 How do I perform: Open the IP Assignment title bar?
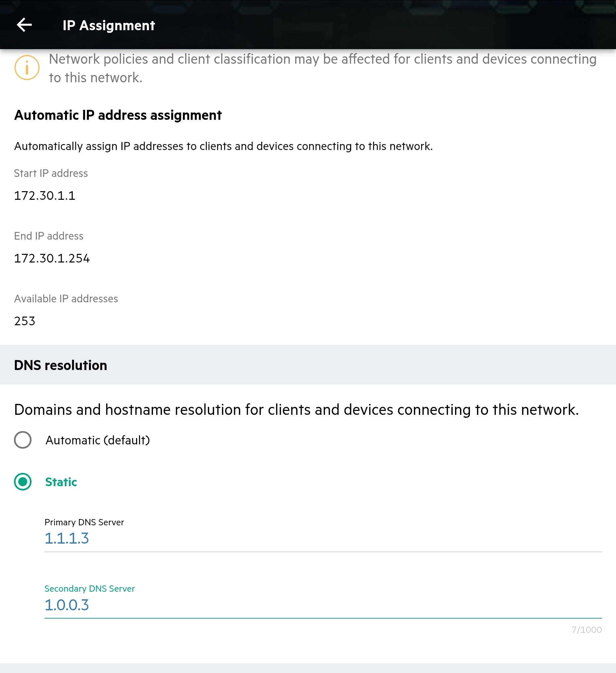[109, 25]
